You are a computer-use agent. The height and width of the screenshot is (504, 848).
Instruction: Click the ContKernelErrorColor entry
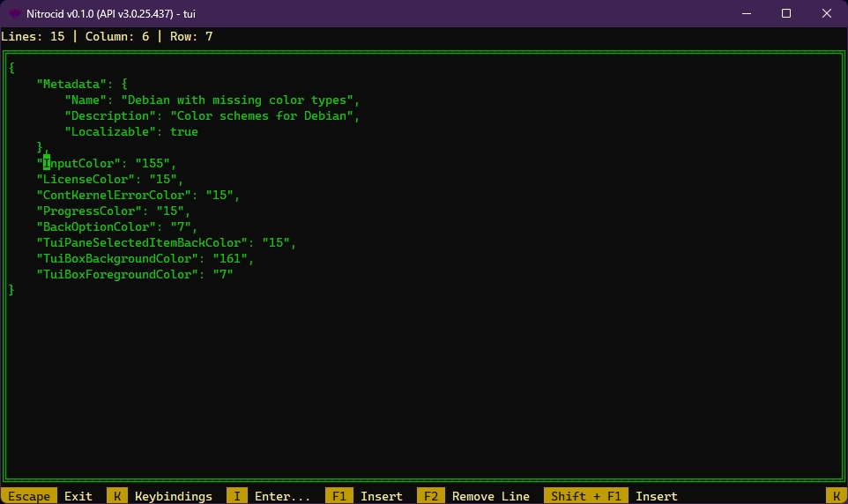tap(138, 196)
